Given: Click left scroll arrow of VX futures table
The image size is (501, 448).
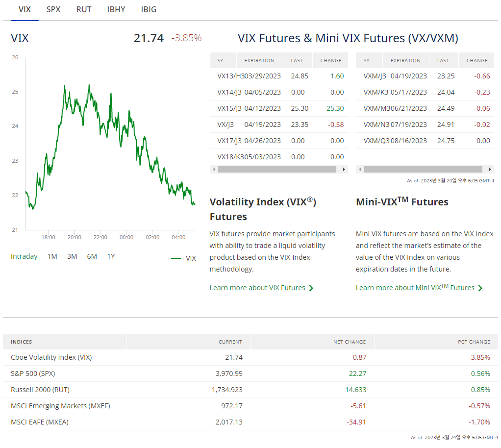Looking at the screenshot, I should click(x=214, y=170).
